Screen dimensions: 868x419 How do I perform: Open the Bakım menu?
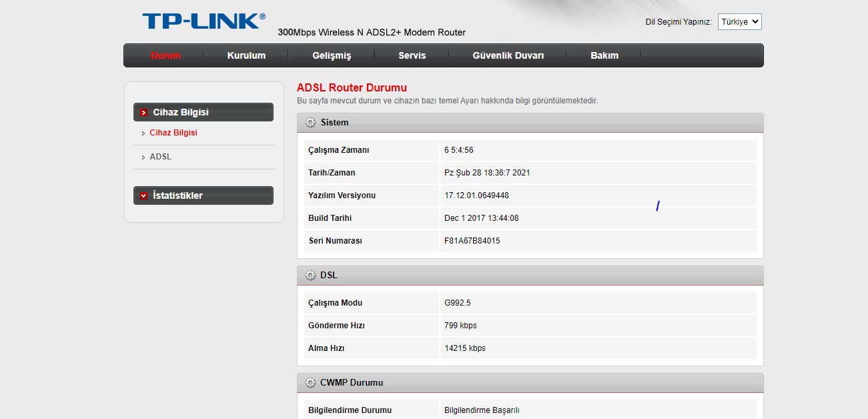point(604,55)
